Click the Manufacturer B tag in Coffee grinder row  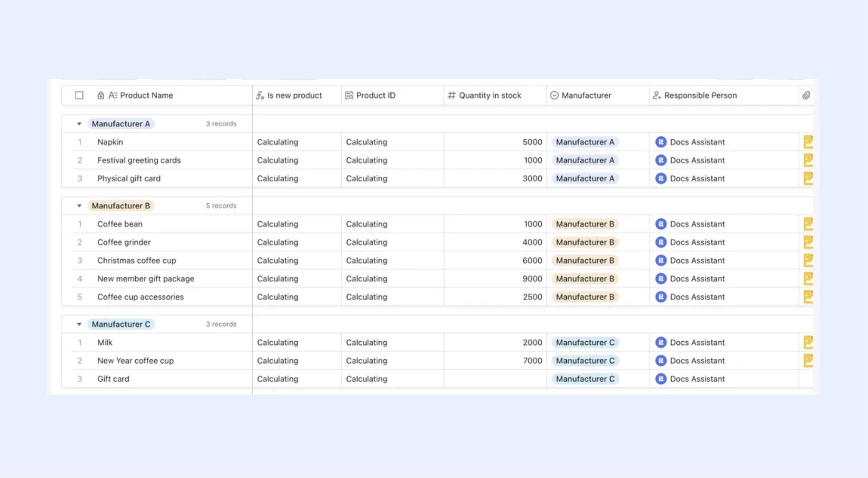pos(585,242)
